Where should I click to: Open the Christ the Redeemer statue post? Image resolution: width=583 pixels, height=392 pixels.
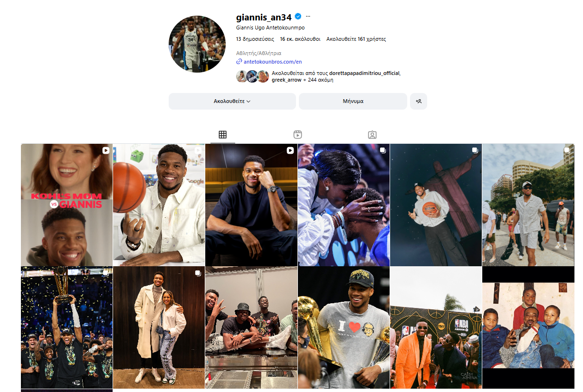pyautogui.click(x=436, y=205)
